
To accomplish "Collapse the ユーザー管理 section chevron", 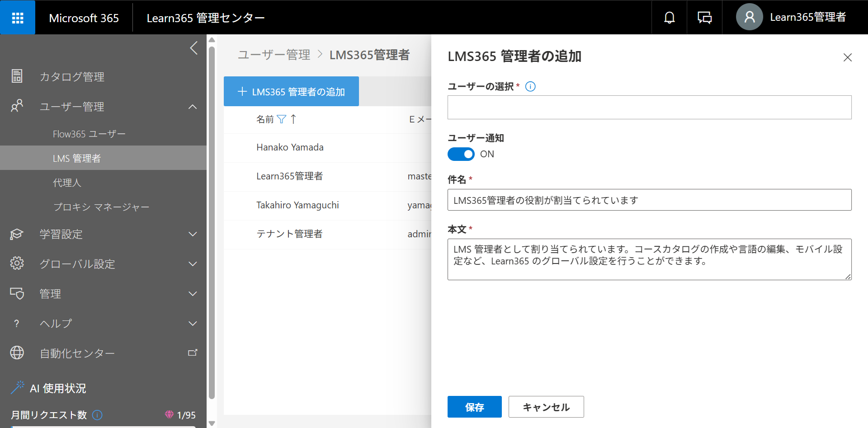I will tap(193, 107).
